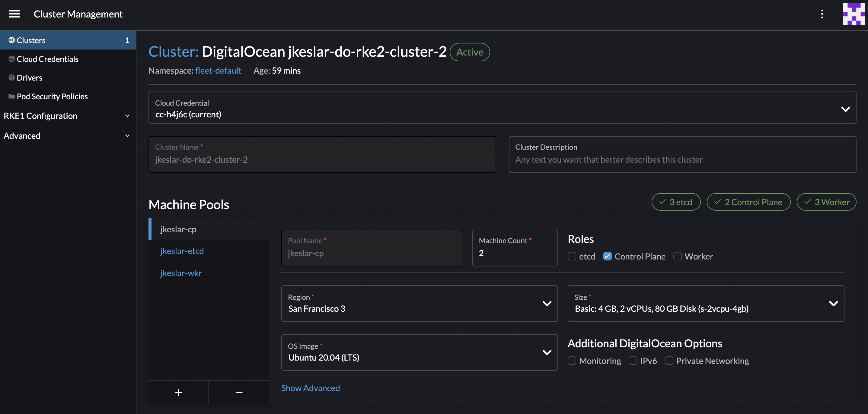Expand the Cloud Credential dropdown
The width and height of the screenshot is (868, 414).
pos(845,109)
